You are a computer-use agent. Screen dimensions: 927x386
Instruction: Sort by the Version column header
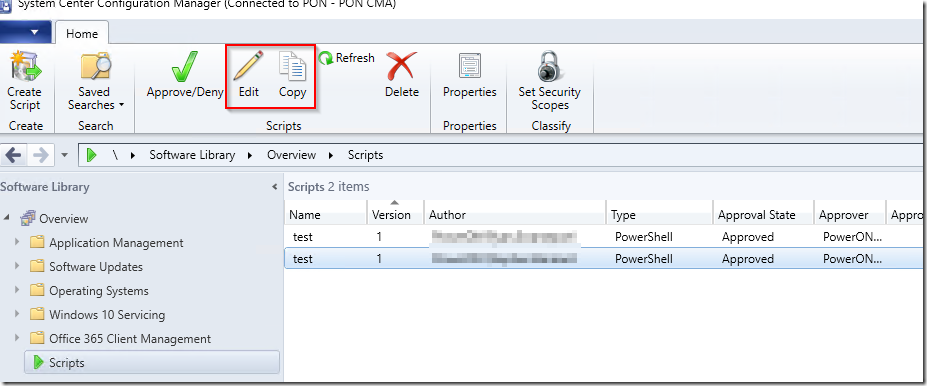pyautogui.click(x=395, y=215)
